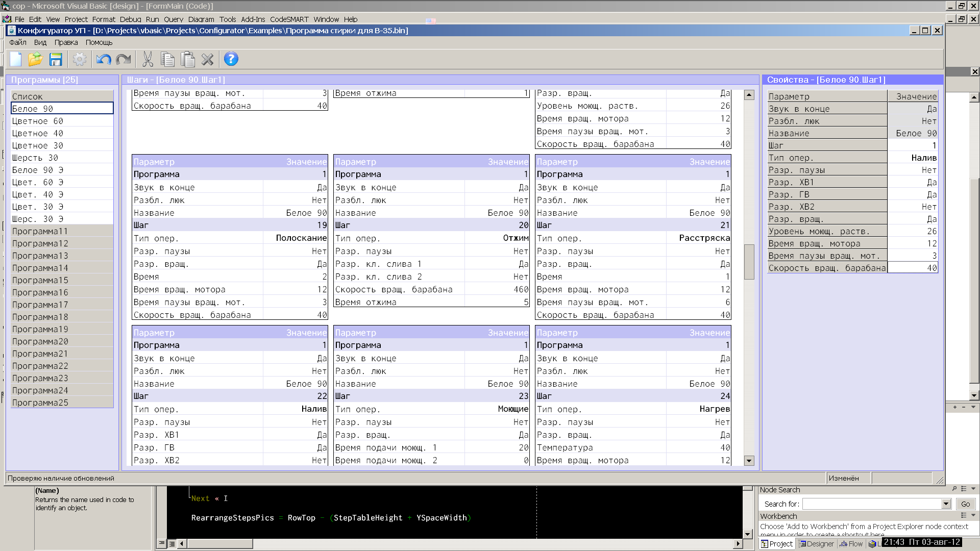Expand the Workbench panel options arrow
980x551 pixels.
coord(973,515)
